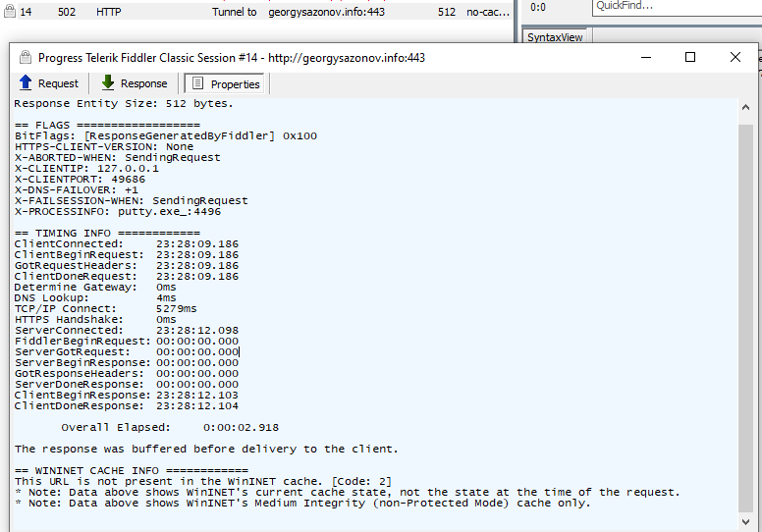Click the 'Response Entity Size: 512 bytes' line
The width and height of the screenshot is (762, 532).
pos(124,103)
